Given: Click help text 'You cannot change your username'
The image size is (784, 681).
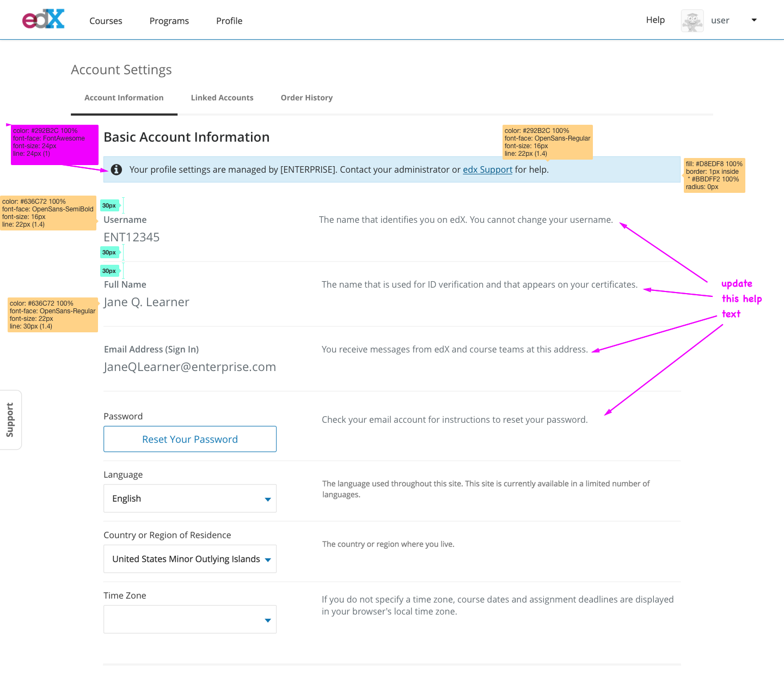Looking at the screenshot, I should 541,220.
